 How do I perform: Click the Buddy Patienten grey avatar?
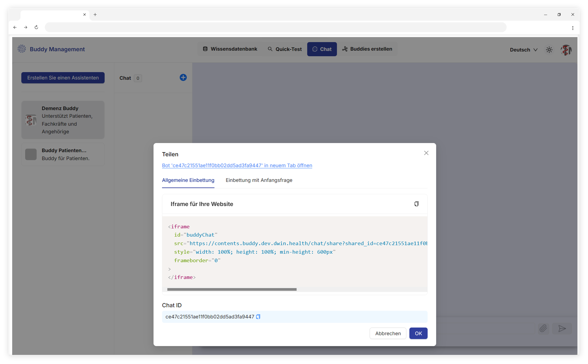point(31,154)
